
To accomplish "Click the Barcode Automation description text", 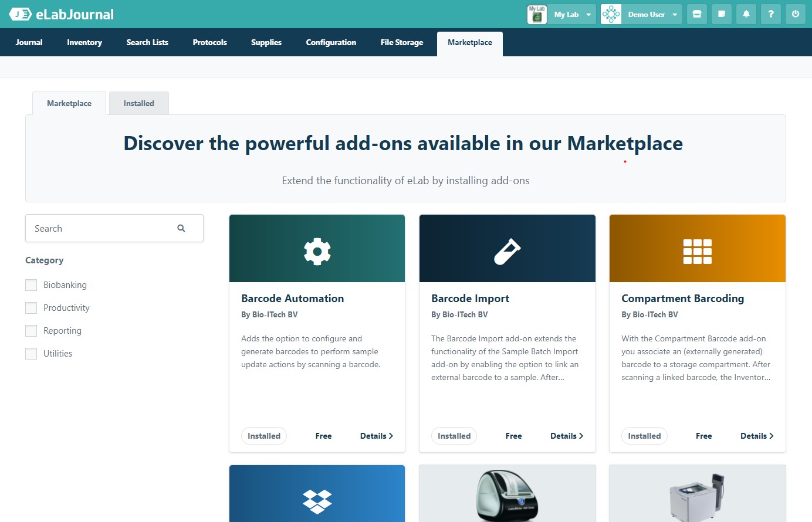I will click(x=311, y=351).
